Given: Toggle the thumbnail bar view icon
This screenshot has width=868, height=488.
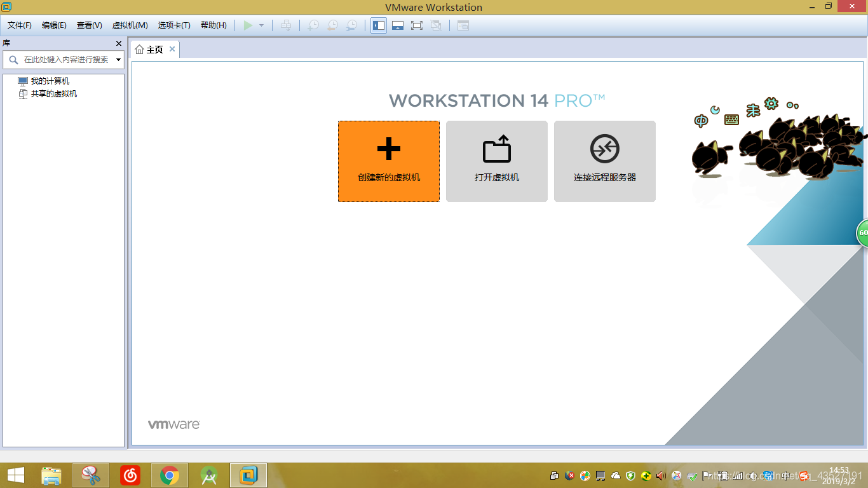Looking at the screenshot, I should [x=398, y=25].
